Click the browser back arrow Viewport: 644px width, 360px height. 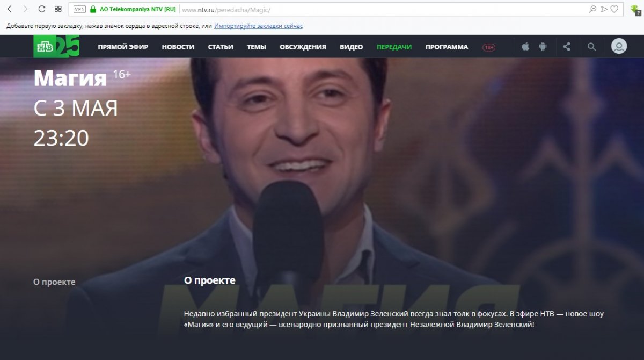[x=9, y=9]
